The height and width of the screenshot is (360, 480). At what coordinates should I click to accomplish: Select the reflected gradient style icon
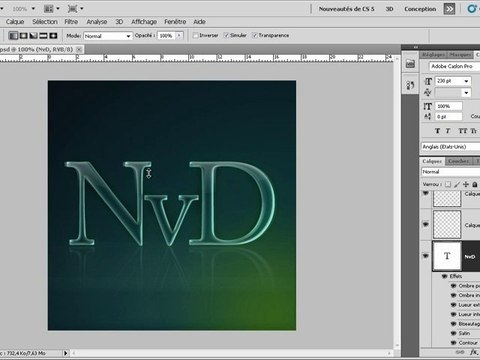tap(43, 36)
